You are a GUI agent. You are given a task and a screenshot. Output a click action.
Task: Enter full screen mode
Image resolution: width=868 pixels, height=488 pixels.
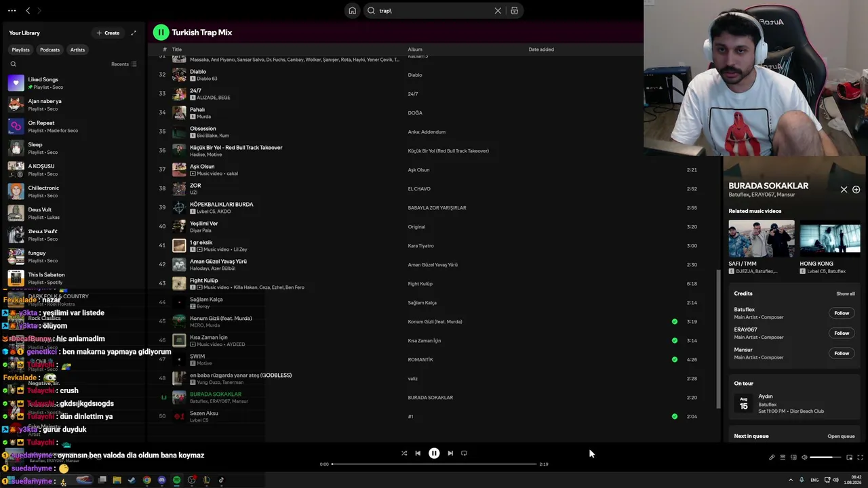[x=860, y=457]
